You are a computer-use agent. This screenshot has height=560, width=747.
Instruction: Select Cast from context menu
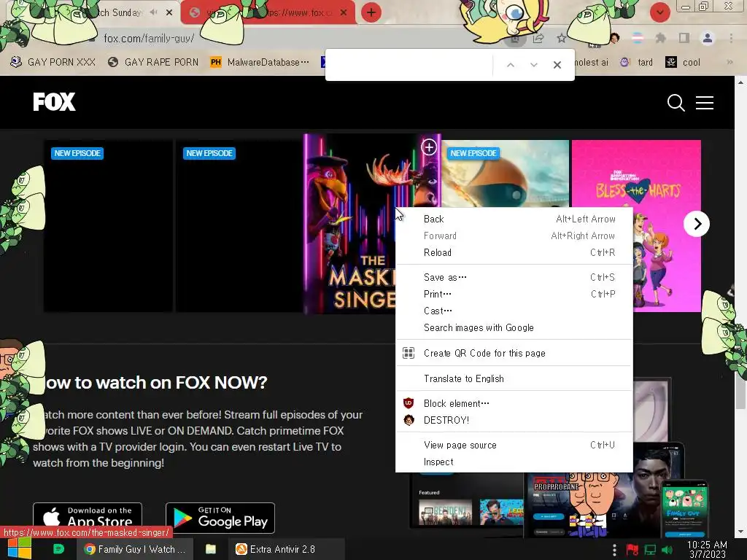[514, 311]
